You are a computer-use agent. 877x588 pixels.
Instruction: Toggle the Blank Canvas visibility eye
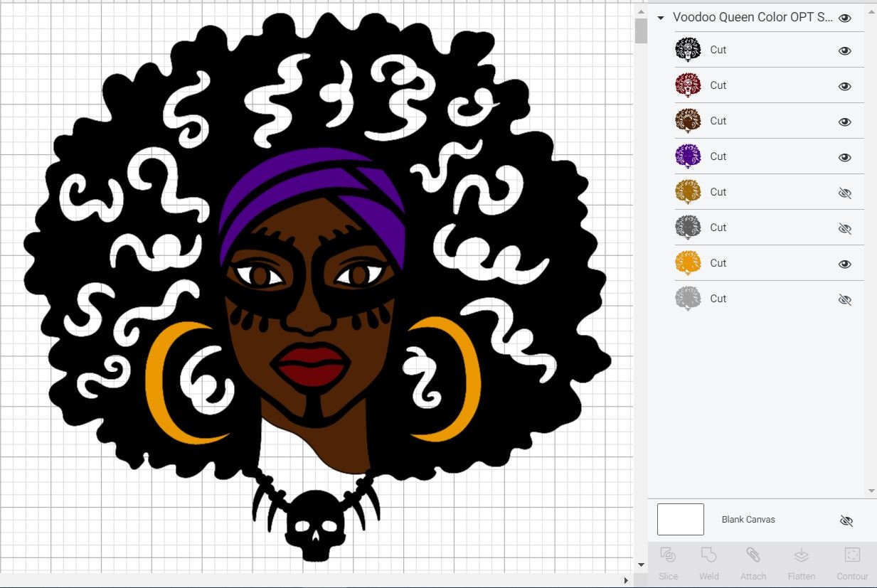click(x=846, y=520)
